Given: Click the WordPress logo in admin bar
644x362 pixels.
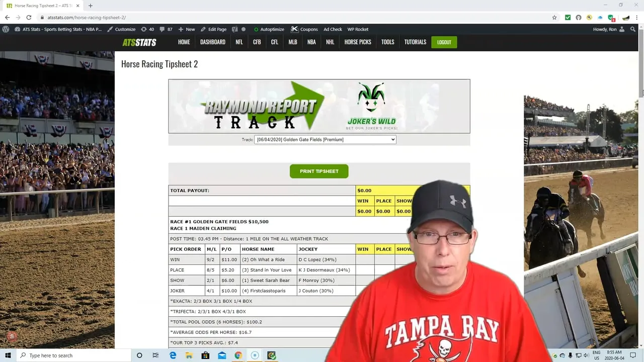Looking at the screenshot, I should coord(6,29).
